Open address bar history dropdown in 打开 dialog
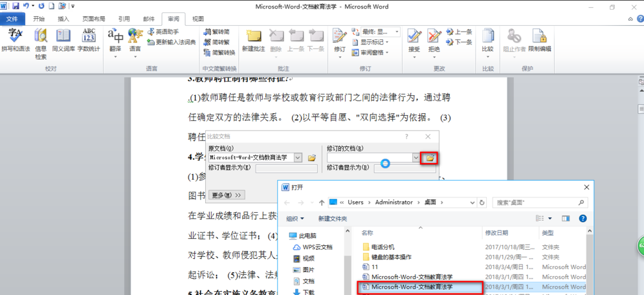Image resolution: width=644 pixels, height=295 pixels. click(472, 202)
